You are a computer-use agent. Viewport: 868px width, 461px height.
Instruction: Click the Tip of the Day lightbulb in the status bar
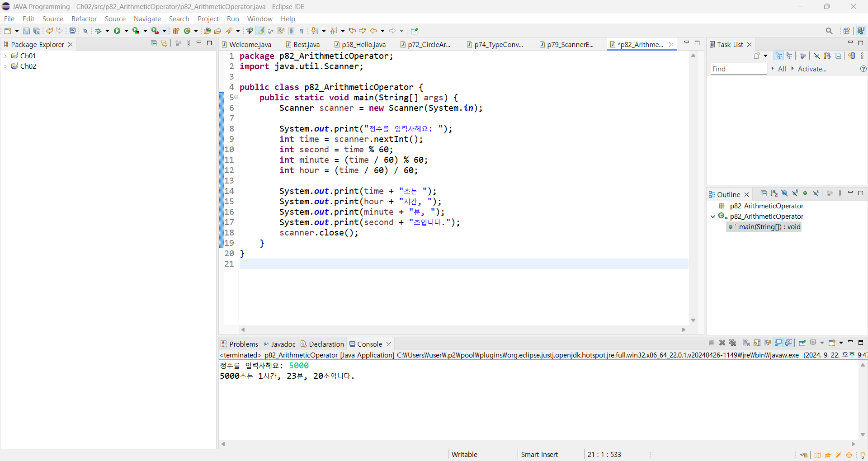[x=862, y=455]
